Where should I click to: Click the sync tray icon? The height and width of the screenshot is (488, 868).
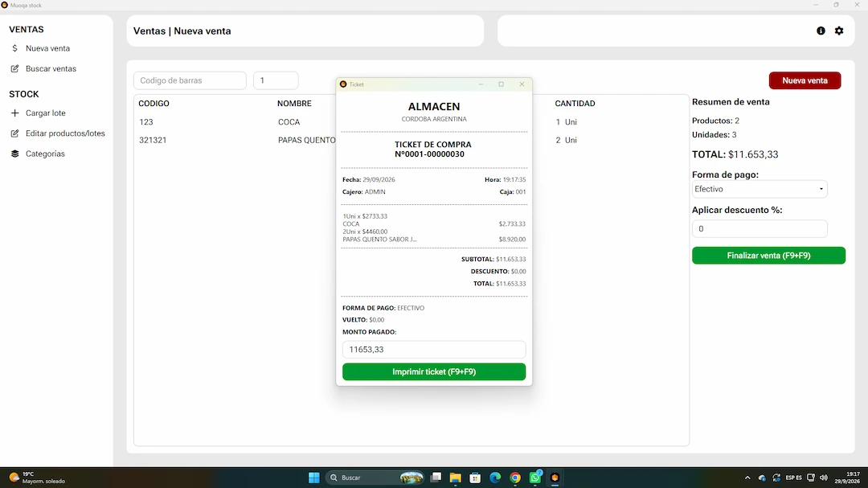776,478
